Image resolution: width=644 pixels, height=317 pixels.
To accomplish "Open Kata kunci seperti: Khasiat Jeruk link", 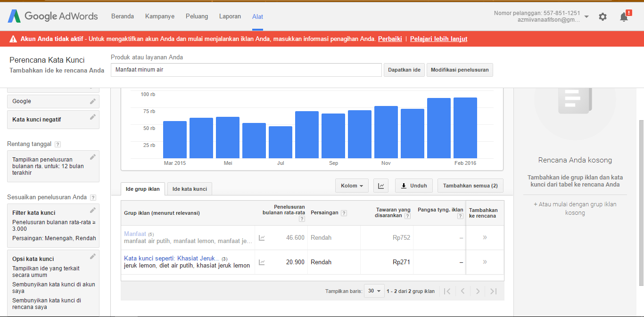I will click(x=172, y=258).
